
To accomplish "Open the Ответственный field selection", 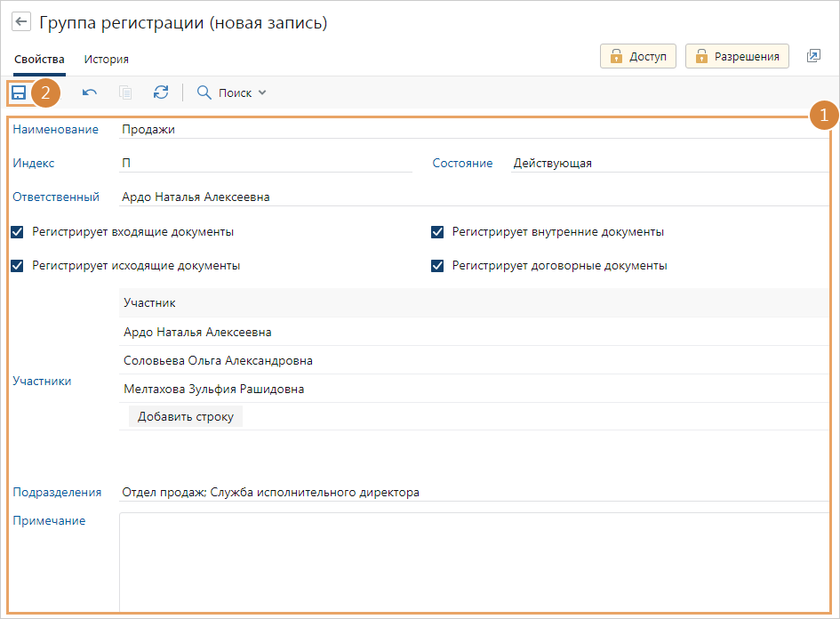I will [x=471, y=197].
